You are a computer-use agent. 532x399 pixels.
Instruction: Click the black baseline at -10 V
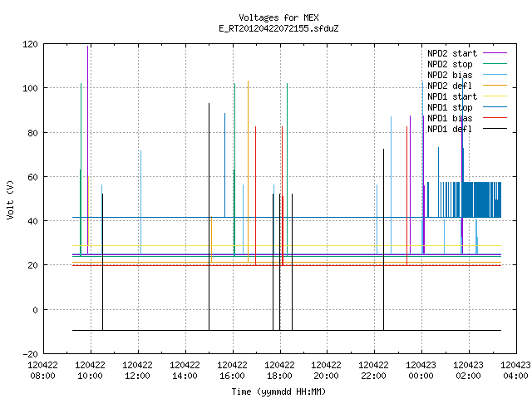pyautogui.click(x=287, y=330)
